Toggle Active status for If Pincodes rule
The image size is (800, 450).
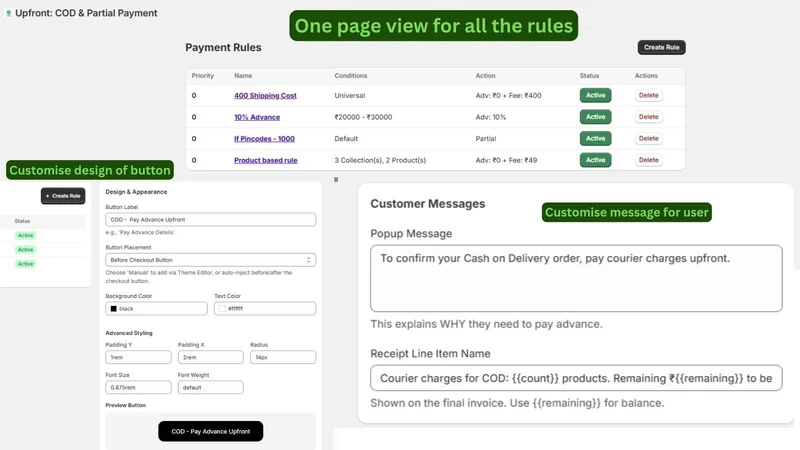(x=595, y=138)
